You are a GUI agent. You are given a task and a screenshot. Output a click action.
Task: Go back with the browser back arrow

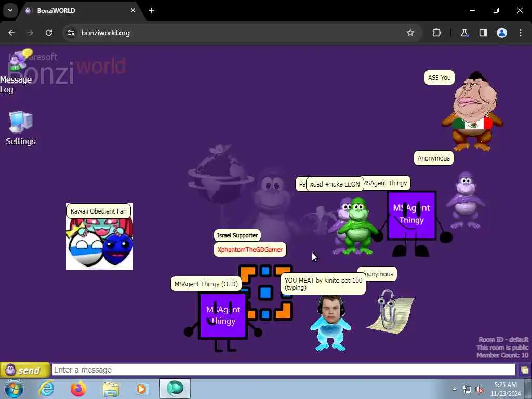tap(11, 33)
